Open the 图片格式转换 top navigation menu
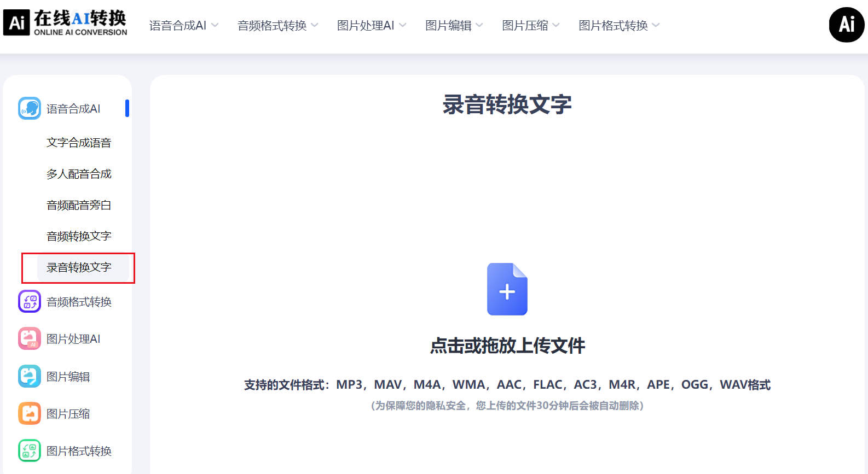Screen dimensions: 868x474 tap(618, 26)
